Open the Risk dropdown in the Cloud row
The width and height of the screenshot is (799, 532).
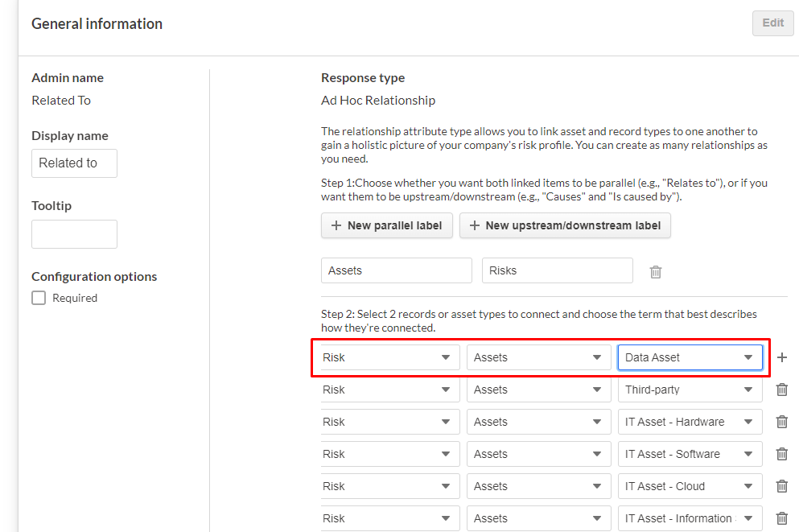[x=389, y=485]
